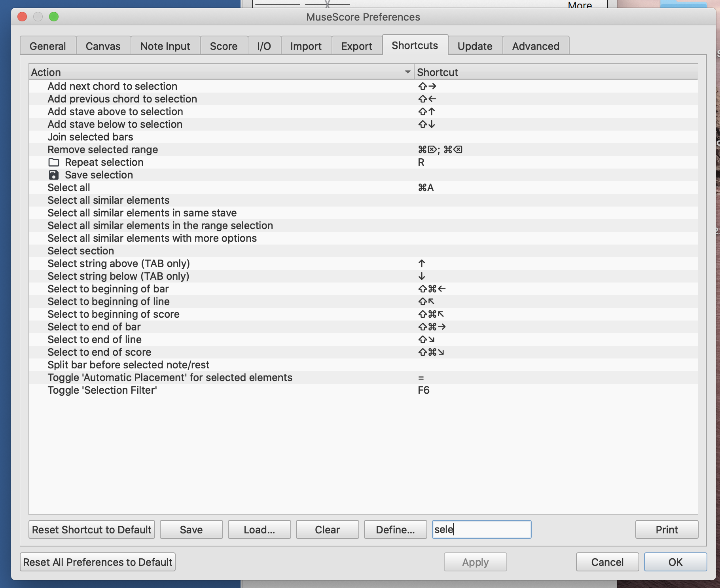Select Toggle 'Automatic Placement' for selected elements row
This screenshot has height=588, width=720.
[x=363, y=377]
